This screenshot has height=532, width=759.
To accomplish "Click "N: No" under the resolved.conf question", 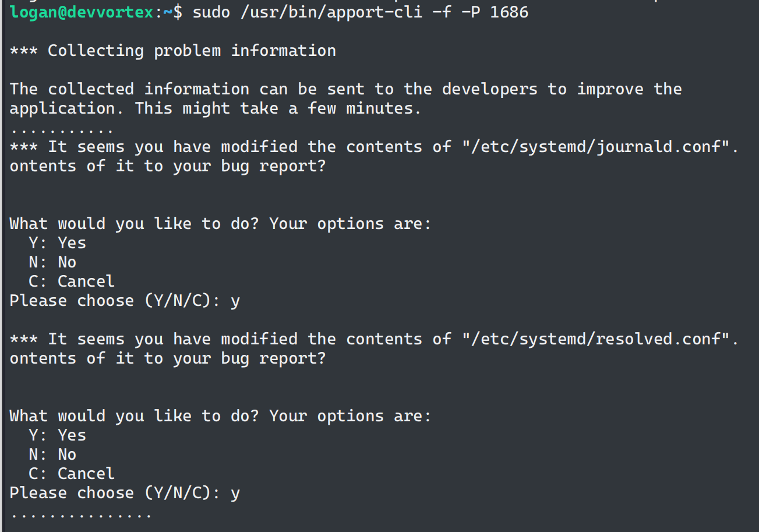I will tap(52, 455).
